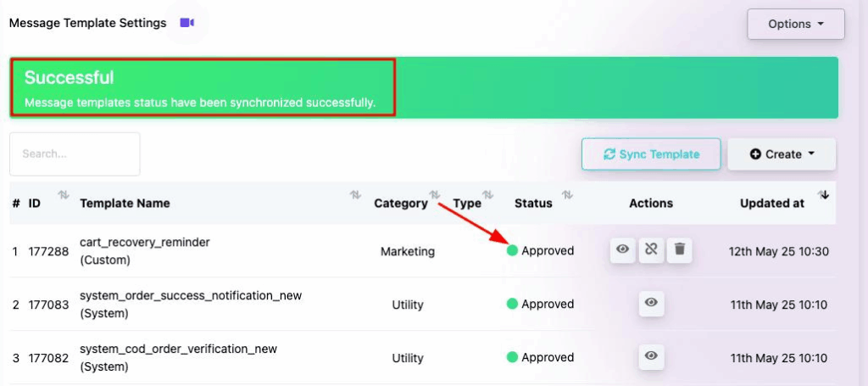Sort by Template Name column sort icon

tap(356, 196)
